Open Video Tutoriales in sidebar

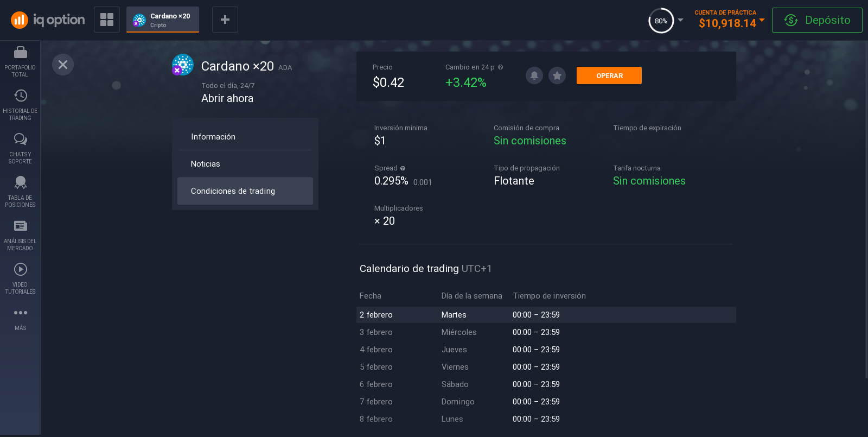tap(20, 279)
